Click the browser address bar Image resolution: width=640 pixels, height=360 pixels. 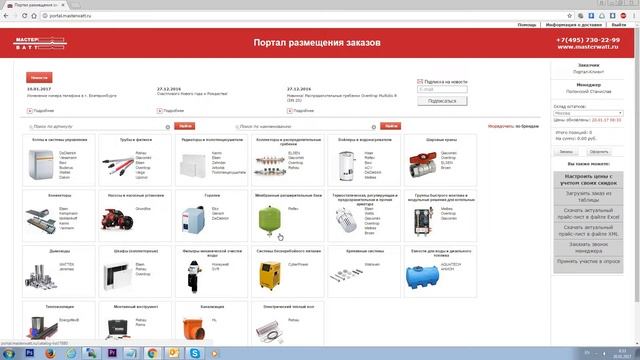(x=304, y=16)
